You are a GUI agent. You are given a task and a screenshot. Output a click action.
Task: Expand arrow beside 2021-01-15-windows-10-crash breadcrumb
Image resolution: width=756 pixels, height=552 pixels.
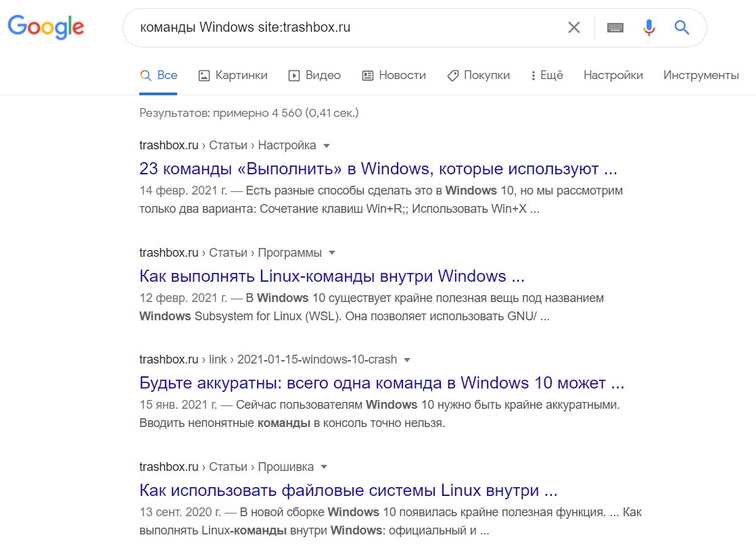point(407,360)
